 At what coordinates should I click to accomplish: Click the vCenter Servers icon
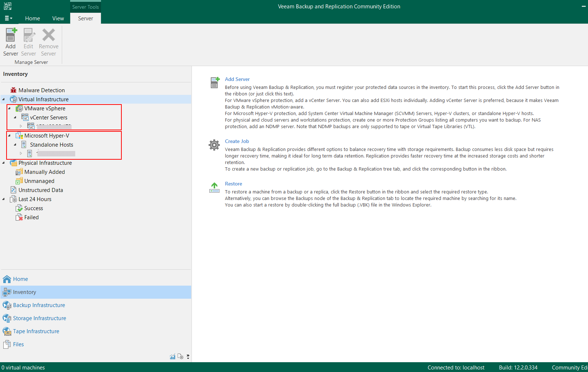(x=25, y=117)
